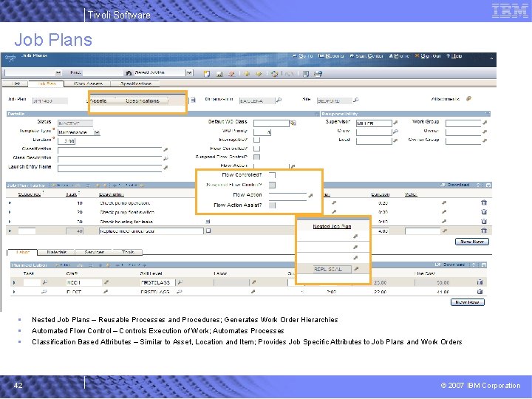532x399 pixels.
Task: Delete task 20 row with trash icon
Action: click(484, 212)
